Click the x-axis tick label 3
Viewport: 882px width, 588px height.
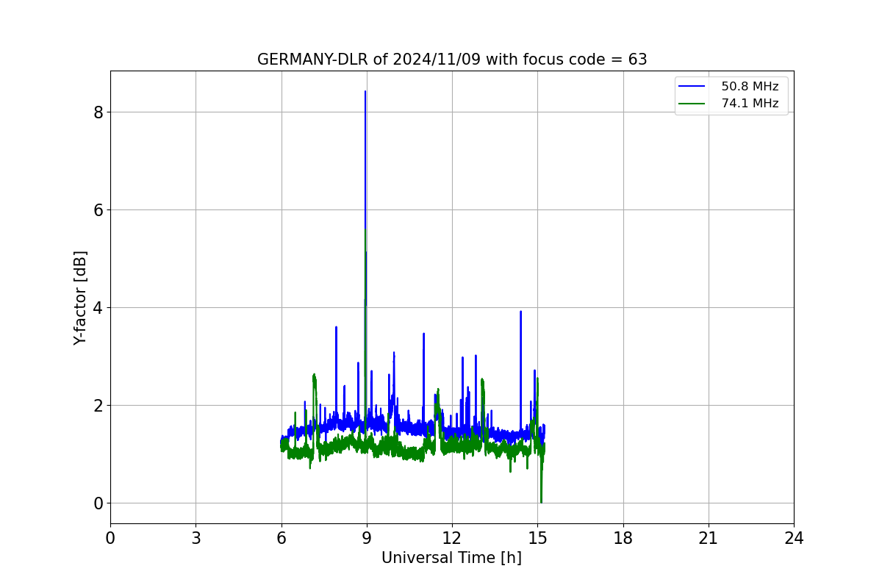tap(196, 538)
